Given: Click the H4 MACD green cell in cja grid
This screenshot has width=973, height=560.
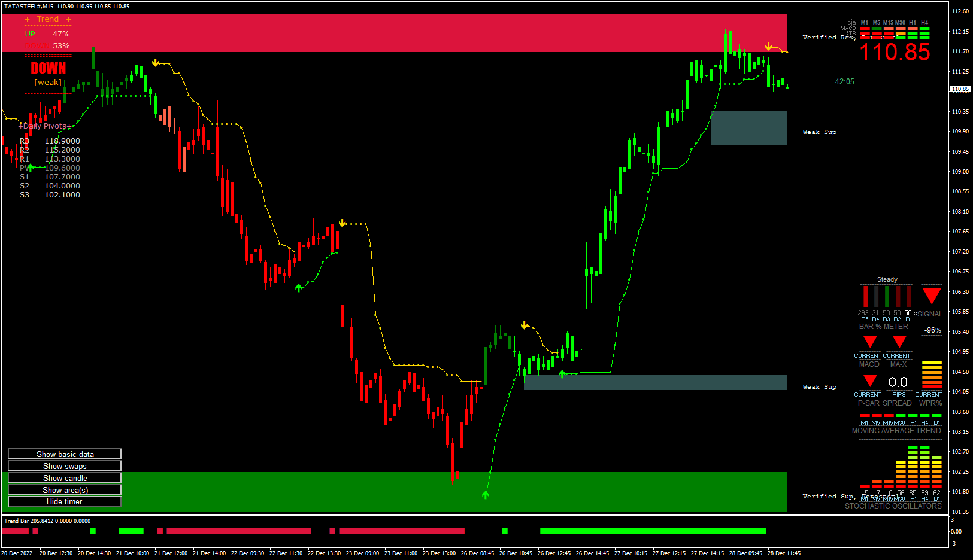Looking at the screenshot, I should pos(924,28).
